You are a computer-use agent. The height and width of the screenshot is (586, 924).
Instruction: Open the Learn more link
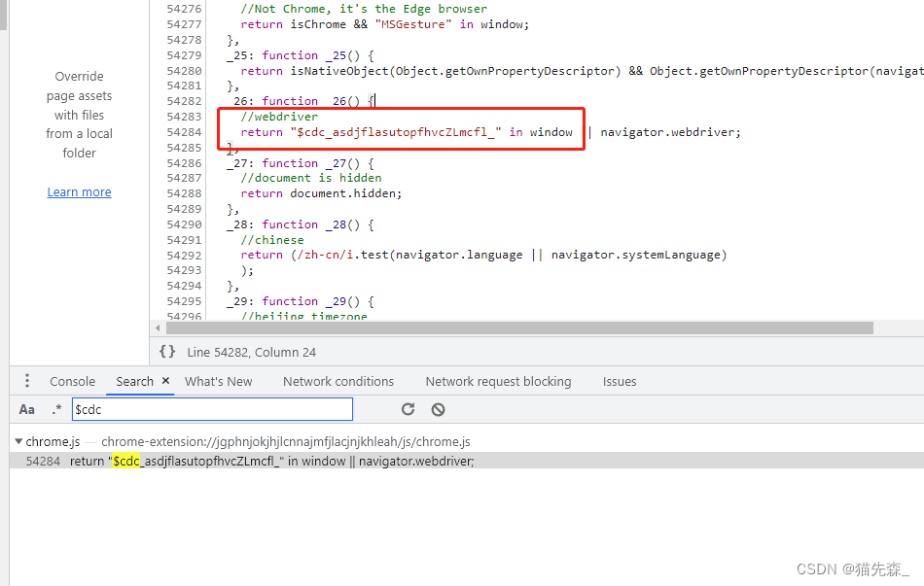[x=79, y=191]
